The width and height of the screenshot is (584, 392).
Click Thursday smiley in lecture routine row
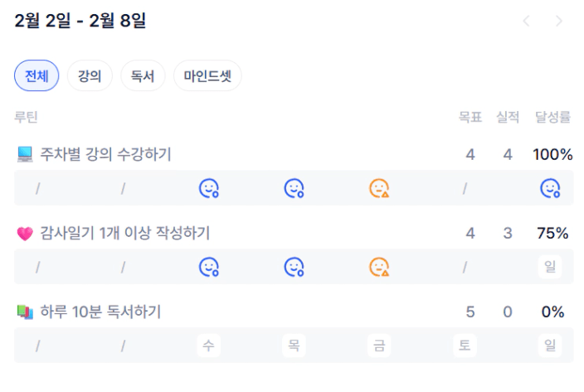coord(294,189)
